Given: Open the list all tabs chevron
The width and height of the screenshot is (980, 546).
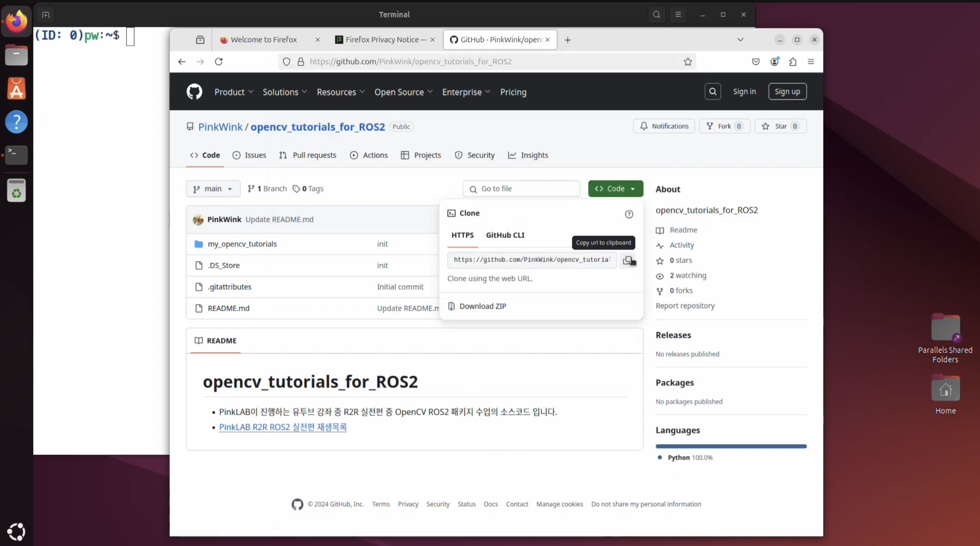Looking at the screenshot, I should click(x=740, y=39).
